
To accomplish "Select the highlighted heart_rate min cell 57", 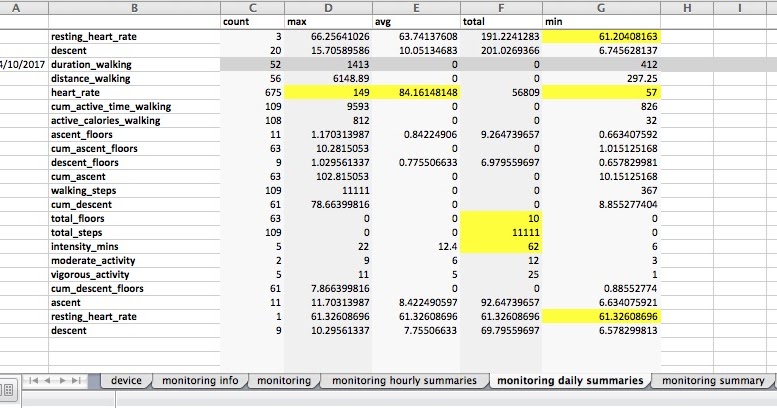I will coord(601,92).
